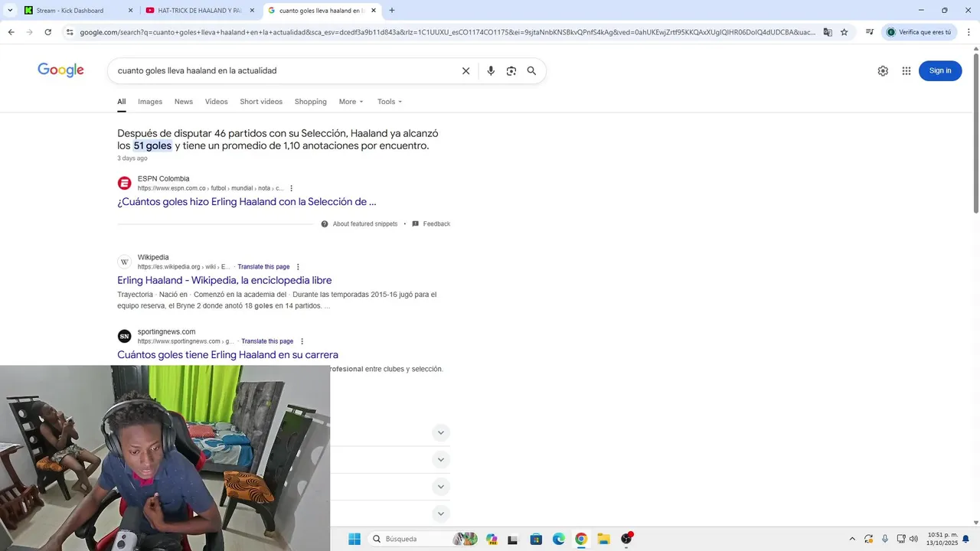
Task: Expand the second People also ask question
Action: 440,460
